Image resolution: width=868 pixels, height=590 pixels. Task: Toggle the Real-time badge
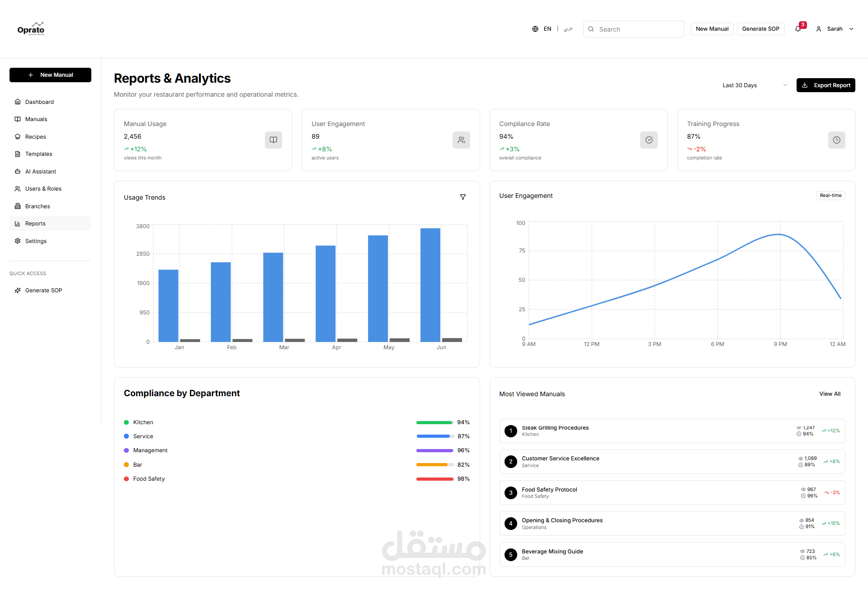(x=830, y=196)
